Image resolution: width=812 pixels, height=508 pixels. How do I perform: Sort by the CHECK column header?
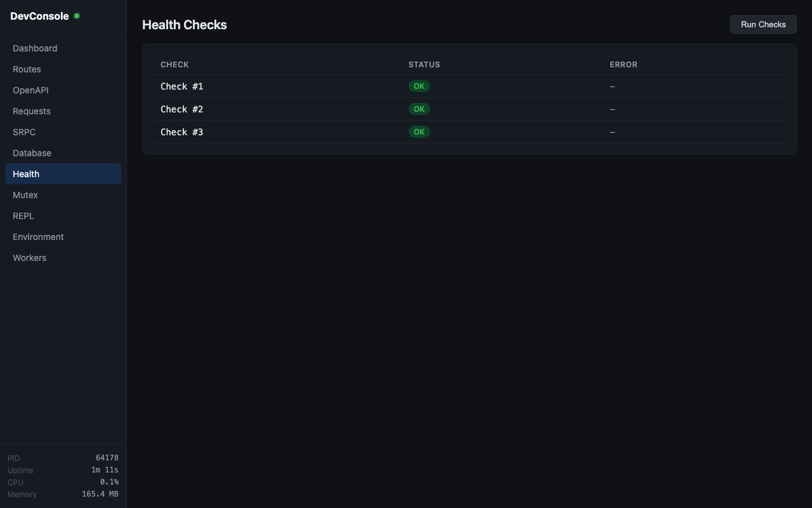click(174, 64)
